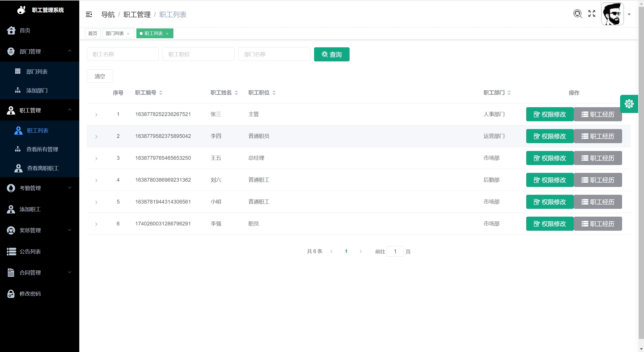
Task: Click the 公告列表 list icon in sidebar
Action: pos(11,251)
